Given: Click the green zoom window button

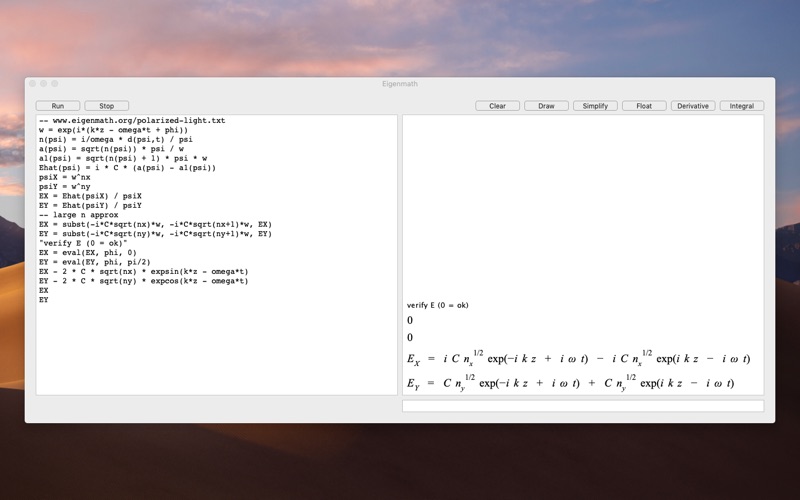Looking at the screenshot, I should click(55, 84).
